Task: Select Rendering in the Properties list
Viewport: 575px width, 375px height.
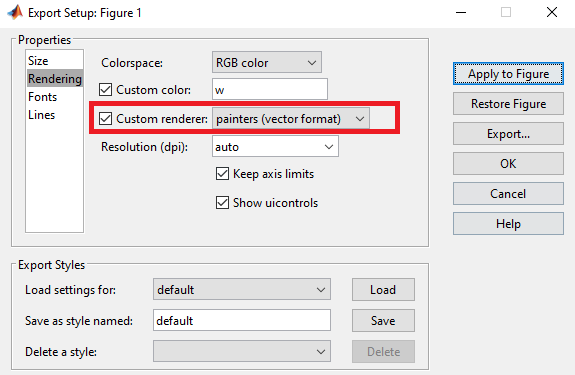Action: tap(54, 78)
